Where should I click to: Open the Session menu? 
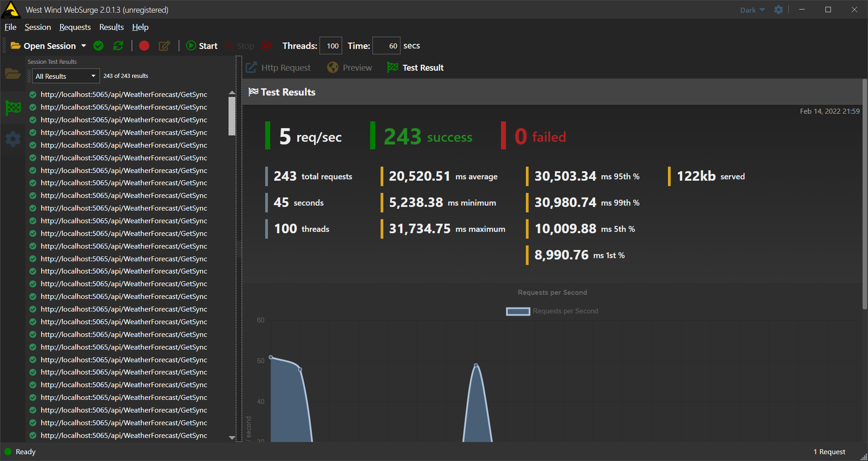click(x=38, y=27)
